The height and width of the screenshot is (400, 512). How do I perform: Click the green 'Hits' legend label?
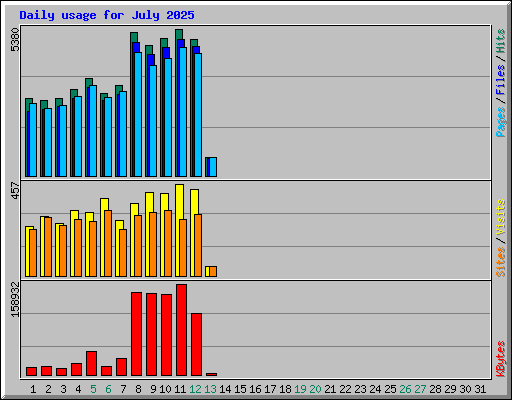[x=500, y=41]
